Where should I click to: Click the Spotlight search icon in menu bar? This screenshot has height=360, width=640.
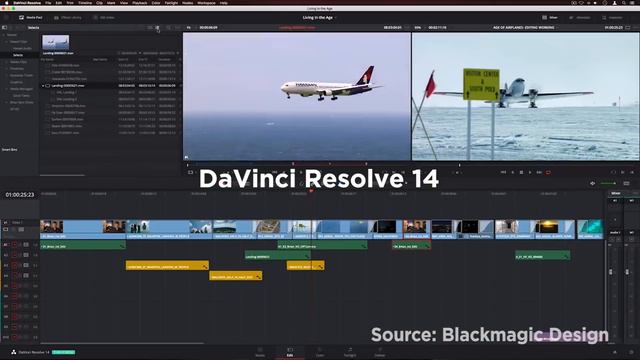pyautogui.click(x=624, y=2)
